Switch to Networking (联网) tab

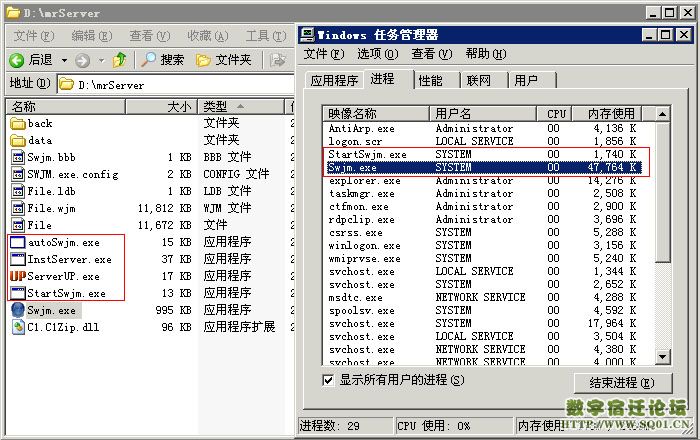[x=484, y=80]
